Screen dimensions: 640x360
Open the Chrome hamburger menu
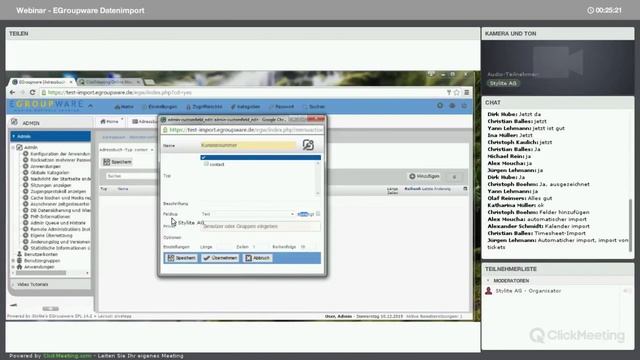coord(467,93)
